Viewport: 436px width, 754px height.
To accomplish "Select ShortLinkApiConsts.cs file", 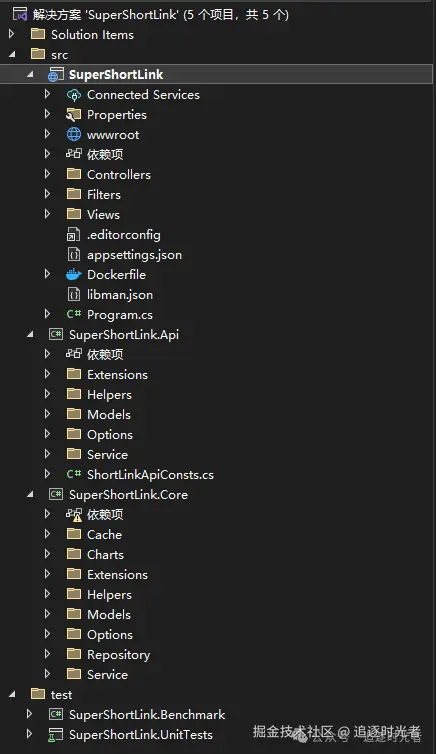I will pos(150,475).
